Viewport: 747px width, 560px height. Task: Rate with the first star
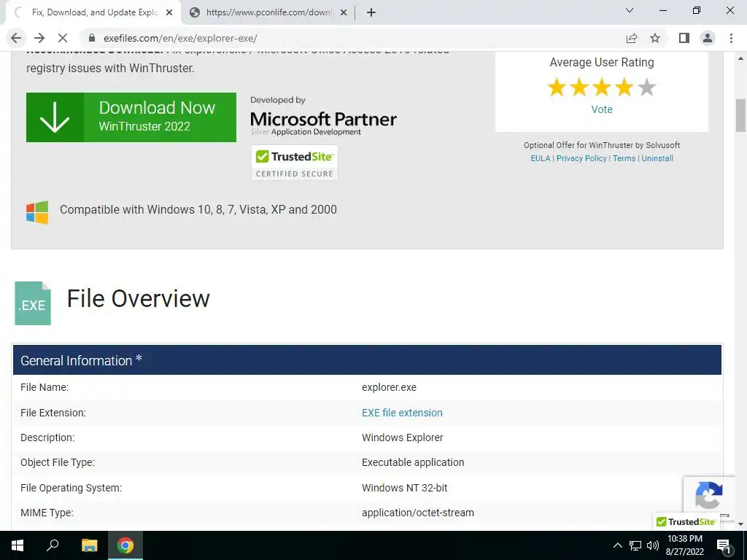[557, 87]
